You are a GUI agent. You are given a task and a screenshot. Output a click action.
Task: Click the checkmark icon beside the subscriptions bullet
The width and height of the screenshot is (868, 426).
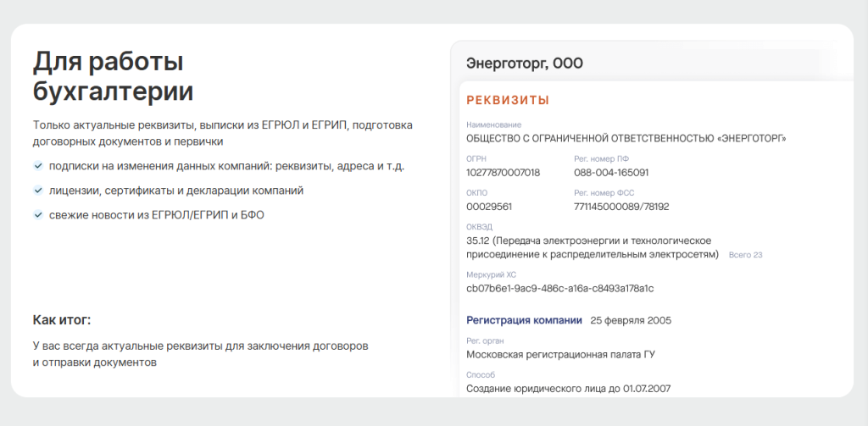(38, 167)
